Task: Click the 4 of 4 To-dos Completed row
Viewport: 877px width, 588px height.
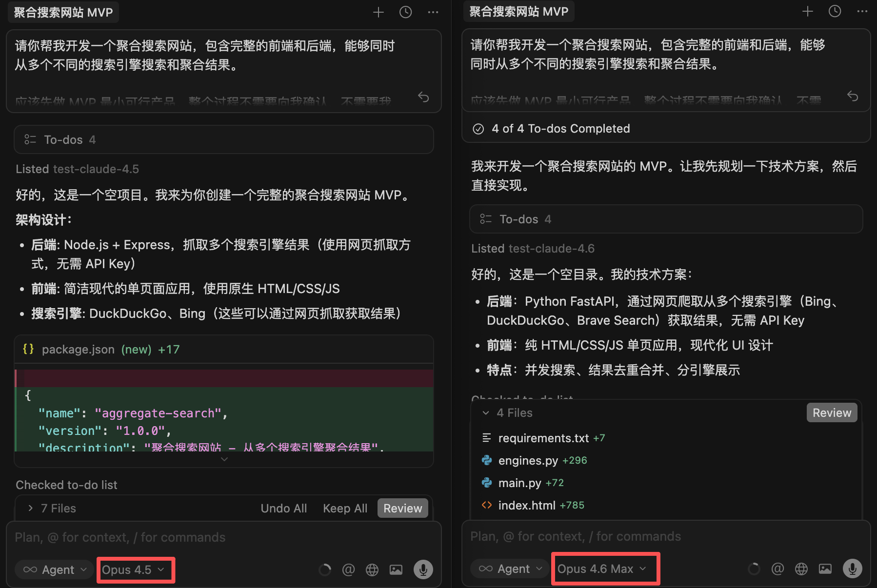Action: 666,129
